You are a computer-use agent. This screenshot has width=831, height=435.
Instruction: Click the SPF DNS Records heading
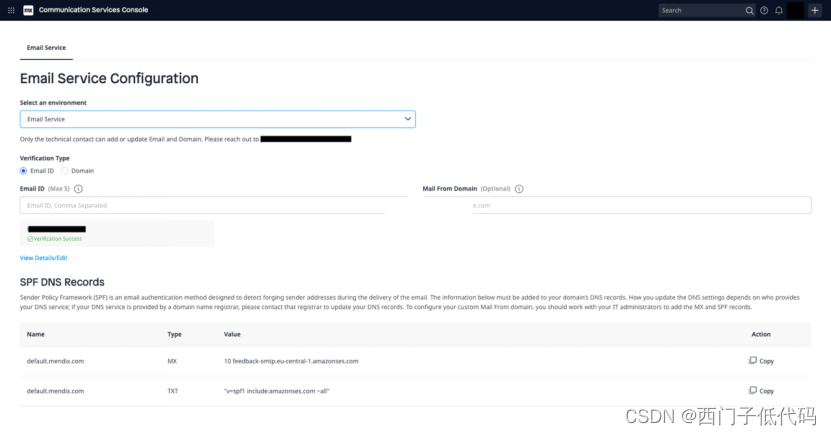62,282
